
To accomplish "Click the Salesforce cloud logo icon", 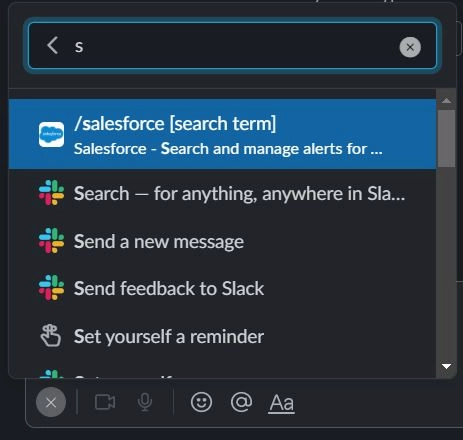I will (51, 134).
